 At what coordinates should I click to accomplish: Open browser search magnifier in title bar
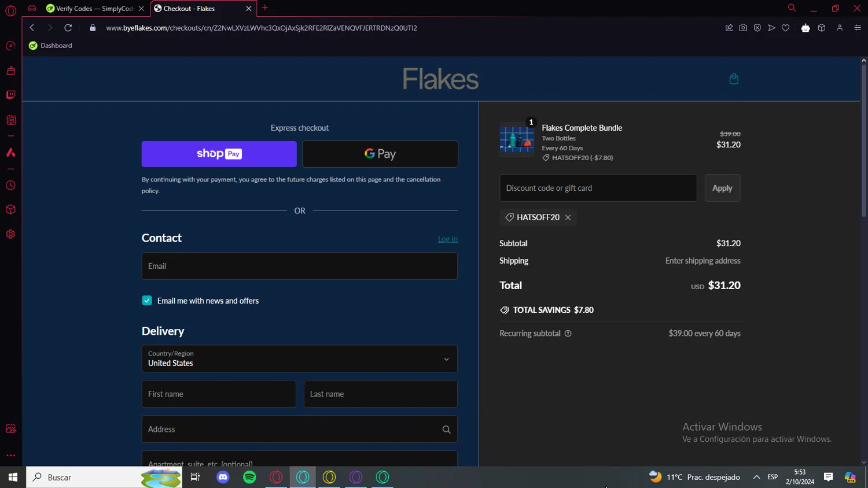[x=792, y=8]
